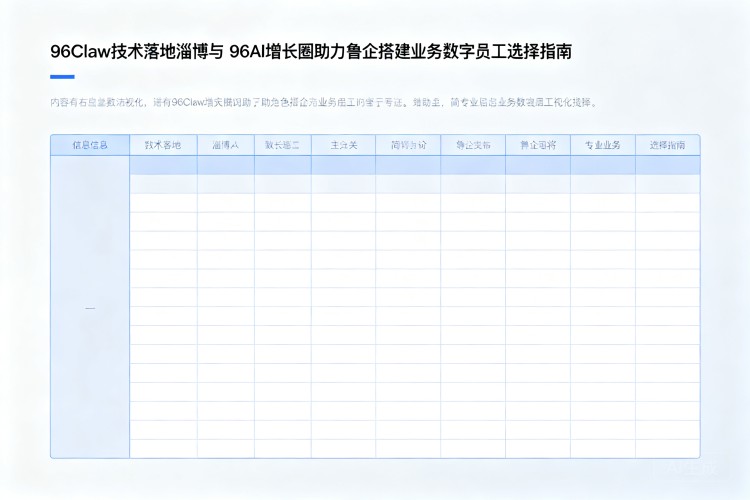Click the 选择指南 column header
The image size is (750, 500).
(667, 145)
